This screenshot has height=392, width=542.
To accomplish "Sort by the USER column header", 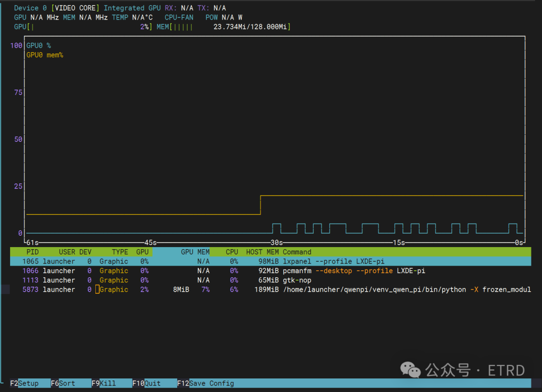I will coord(67,252).
